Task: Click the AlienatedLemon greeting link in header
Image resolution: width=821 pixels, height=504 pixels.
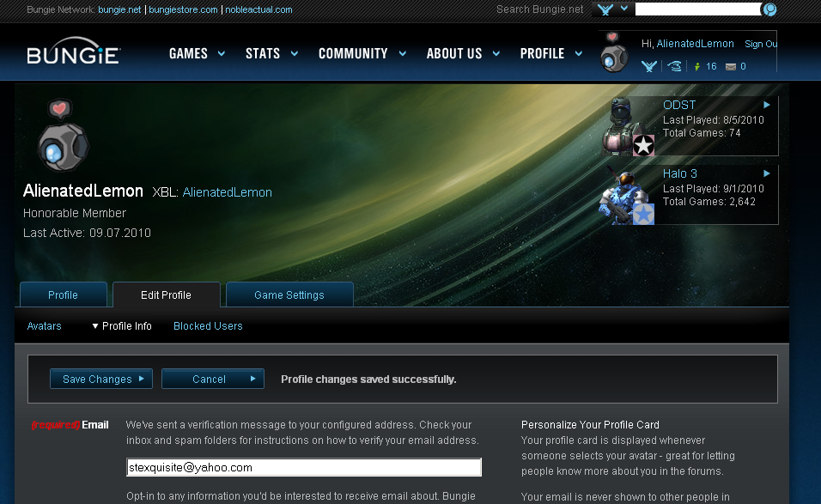Action: point(695,44)
